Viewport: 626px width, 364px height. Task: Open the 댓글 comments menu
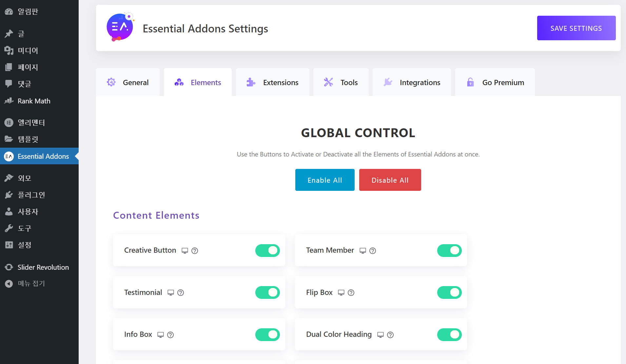pos(39,84)
